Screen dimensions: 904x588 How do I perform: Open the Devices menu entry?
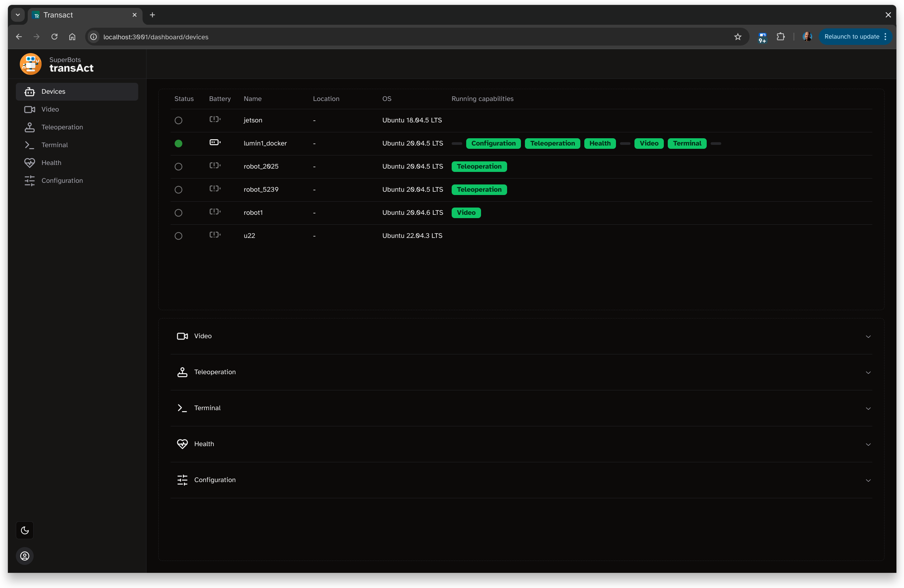[x=53, y=91]
